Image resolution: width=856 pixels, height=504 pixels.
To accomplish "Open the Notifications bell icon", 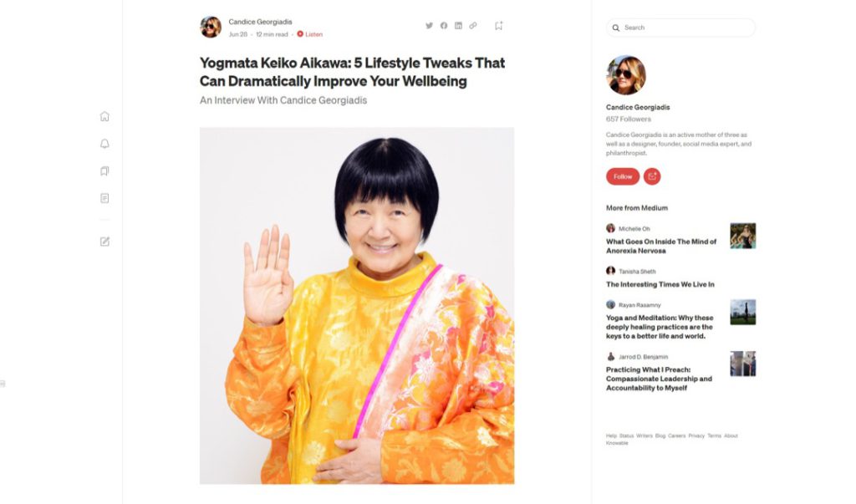I will click(x=104, y=144).
